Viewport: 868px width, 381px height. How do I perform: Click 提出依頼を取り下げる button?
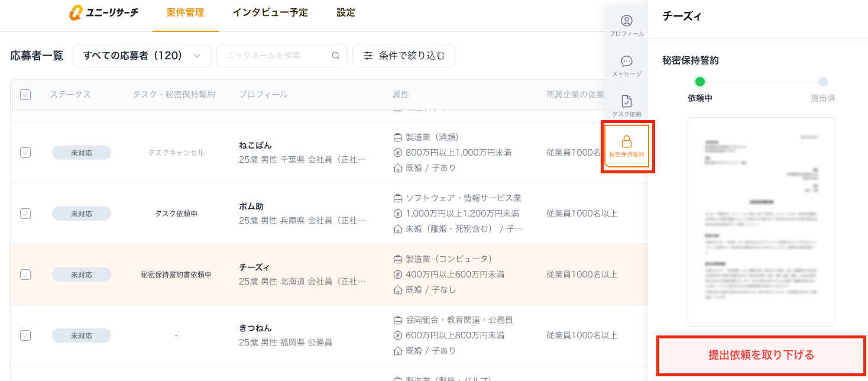coord(762,355)
